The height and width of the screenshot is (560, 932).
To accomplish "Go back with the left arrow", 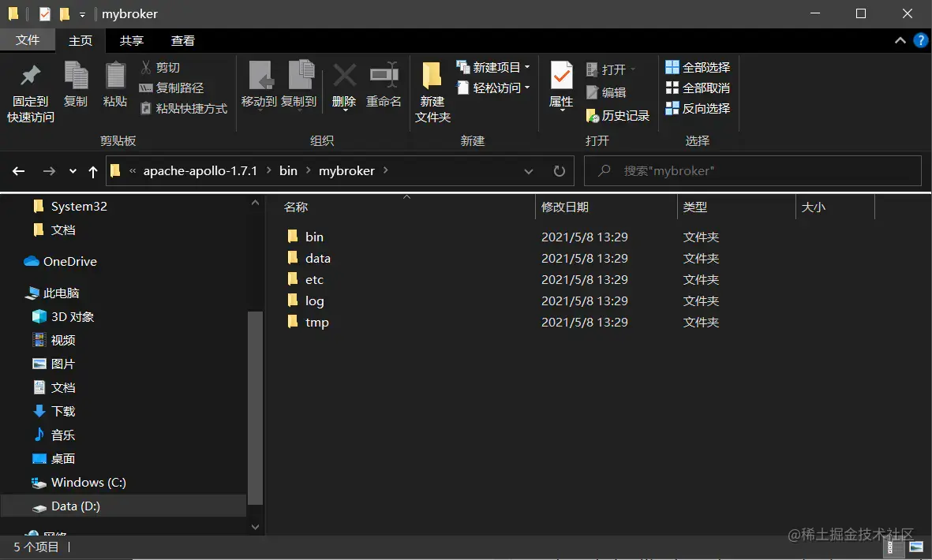I will 18,171.
